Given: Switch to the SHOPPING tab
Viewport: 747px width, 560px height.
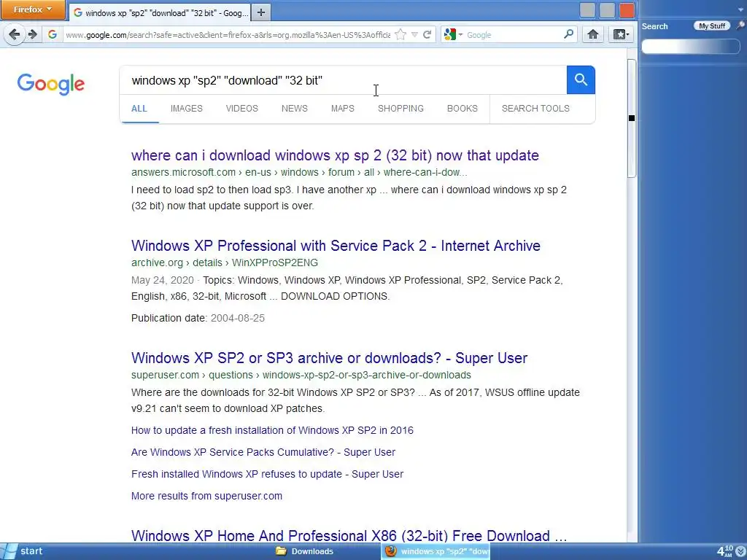Looking at the screenshot, I should [400, 109].
